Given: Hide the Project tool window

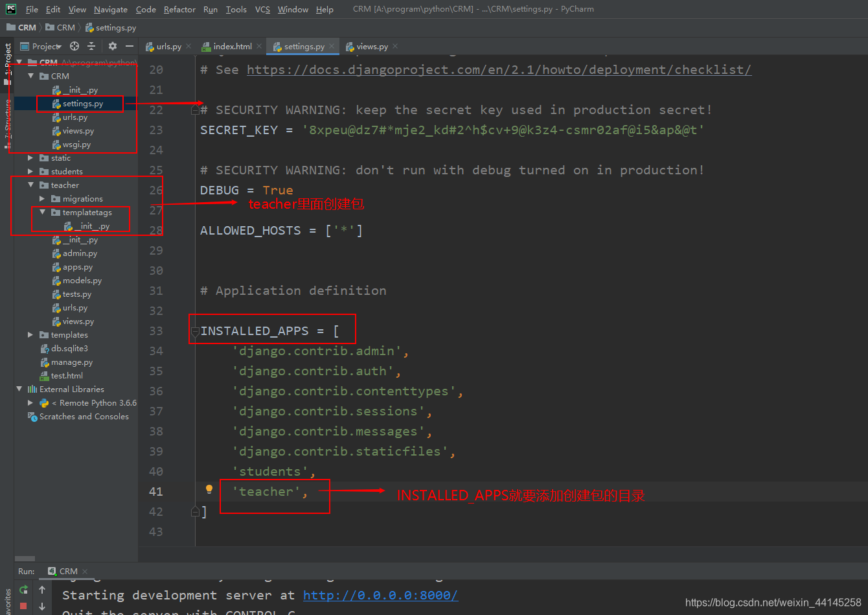Looking at the screenshot, I should (x=130, y=46).
